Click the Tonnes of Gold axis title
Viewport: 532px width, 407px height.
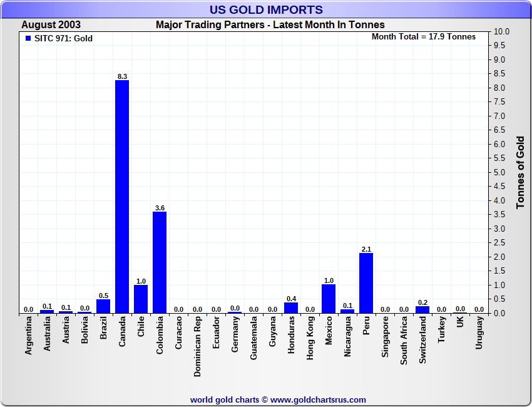(x=520, y=172)
